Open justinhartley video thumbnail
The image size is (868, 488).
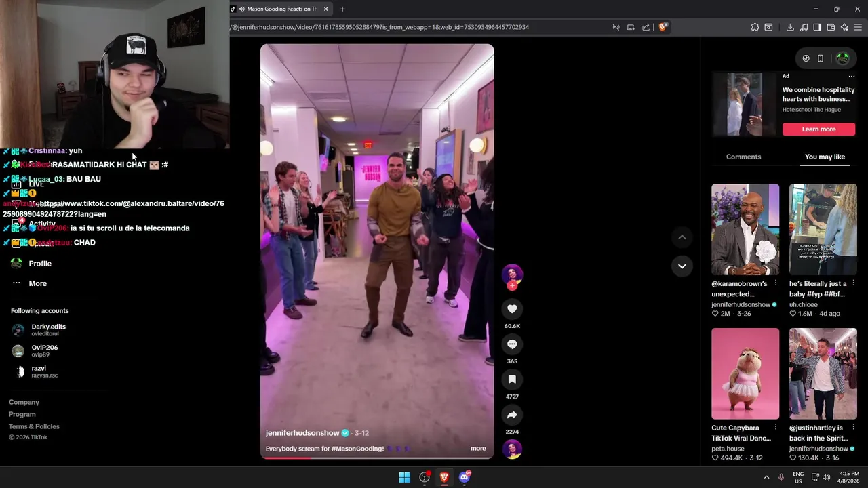pos(823,373)
